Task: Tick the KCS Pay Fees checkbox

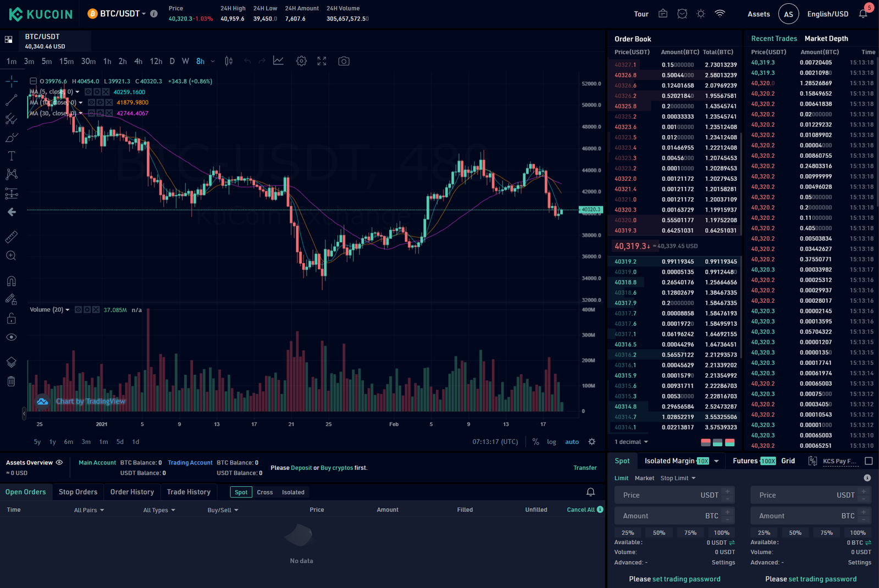Action: (x=869, y=461)
